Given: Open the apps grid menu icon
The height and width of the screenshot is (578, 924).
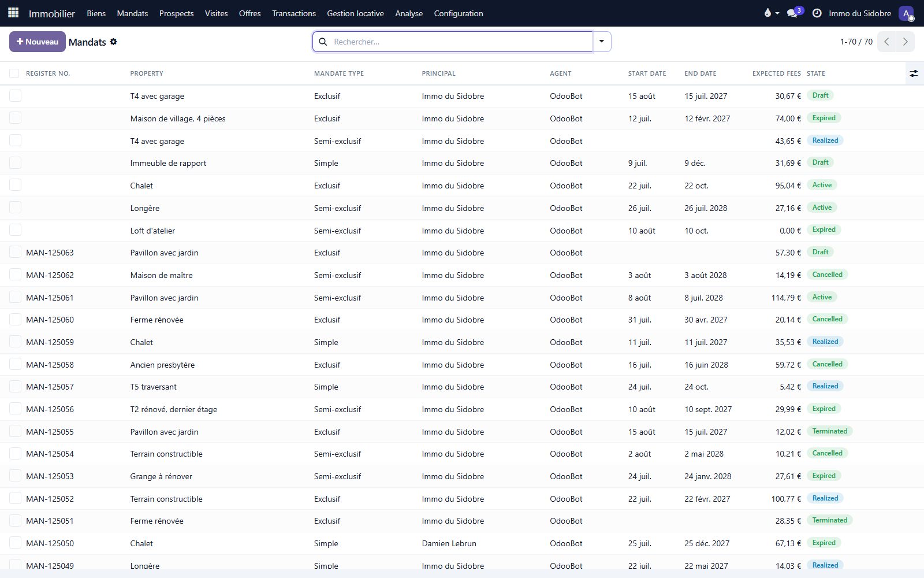Looking at the screenshot, I should [13, 12].
